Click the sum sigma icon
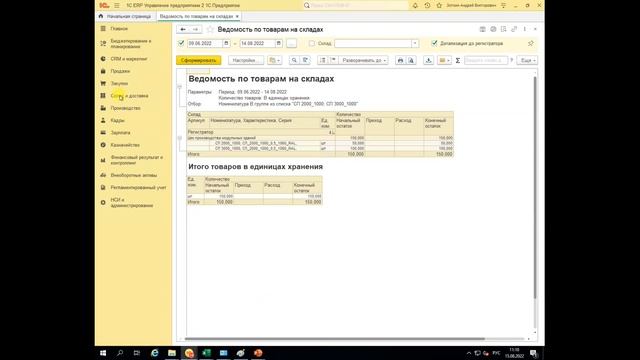This screenshot has width=640, height=360. click(458, 60)
